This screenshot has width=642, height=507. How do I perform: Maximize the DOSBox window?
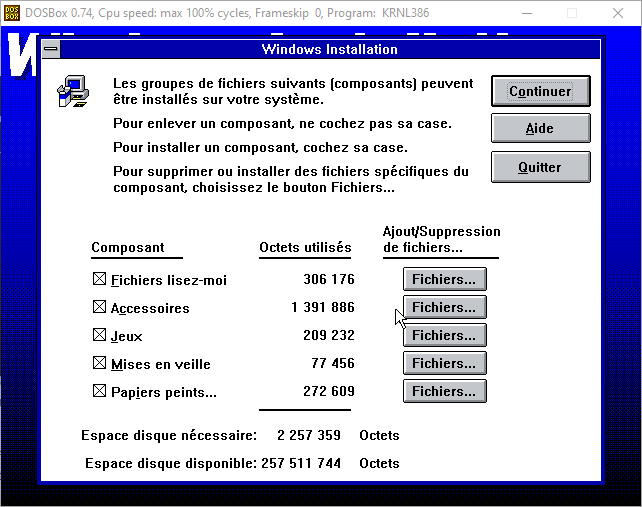pos(572,13)
